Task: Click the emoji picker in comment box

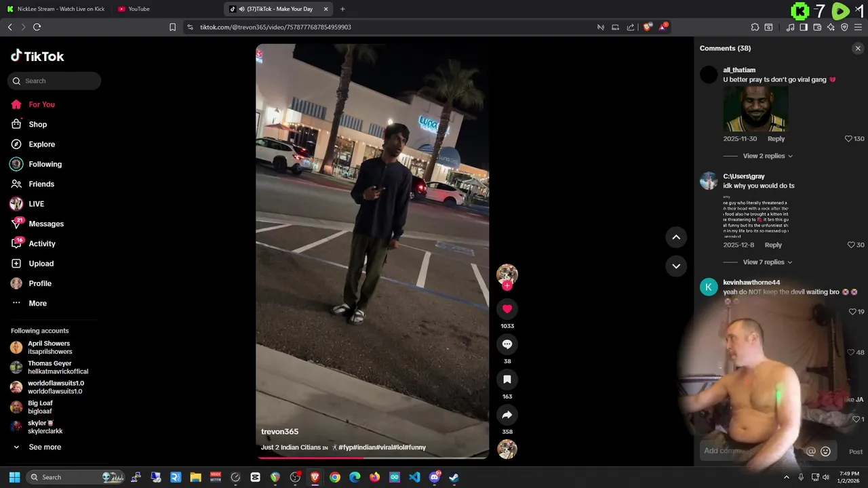Action: pyautogui.click(x=825, y=451)
